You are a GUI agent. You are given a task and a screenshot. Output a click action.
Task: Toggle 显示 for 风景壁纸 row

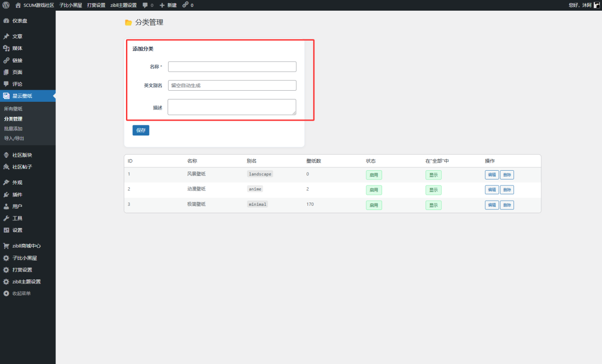point(433,175)
